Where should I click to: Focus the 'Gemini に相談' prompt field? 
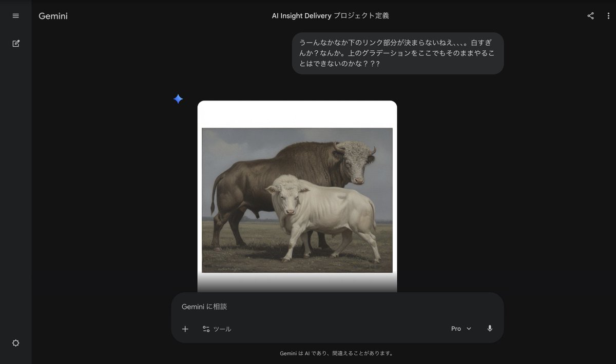tap(337, 307)
